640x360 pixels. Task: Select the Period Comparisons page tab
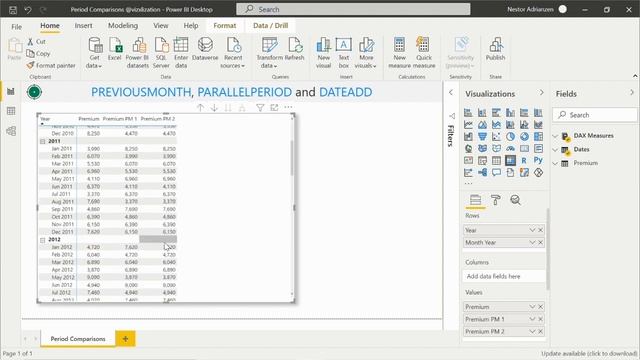pos(78,339)
